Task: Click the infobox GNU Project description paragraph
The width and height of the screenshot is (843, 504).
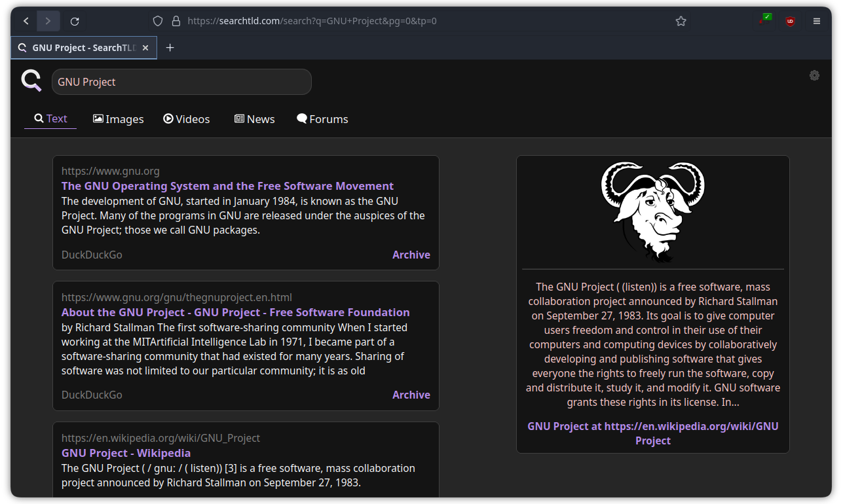Action: pyautogui.click(x=653, y=344)
